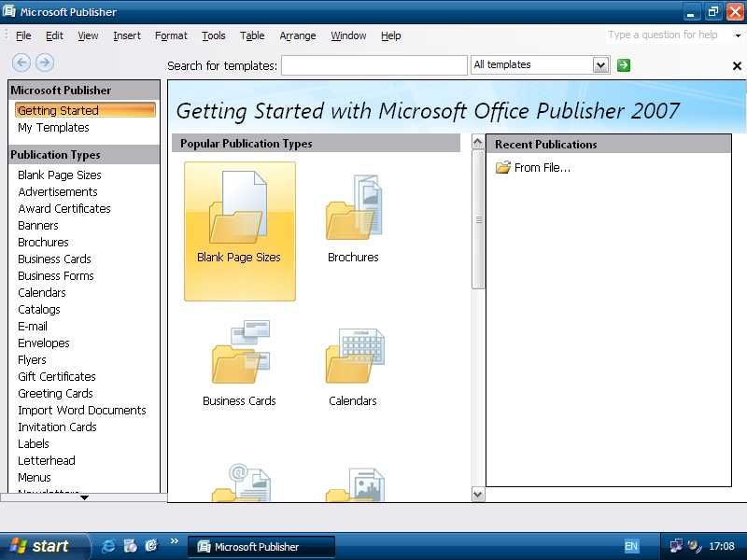Screen dimensions: 747x560
Task: Open the Format menu
Action: tap(171, 35)
